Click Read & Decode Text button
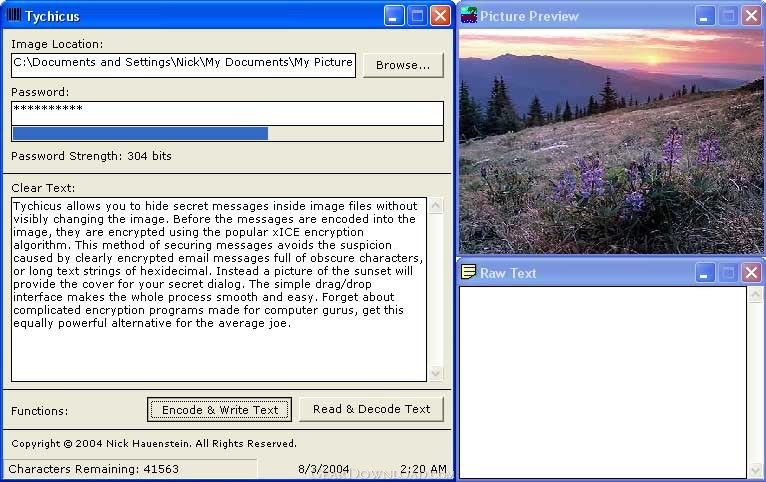This screenshot has width=766, height=482. 371,409
